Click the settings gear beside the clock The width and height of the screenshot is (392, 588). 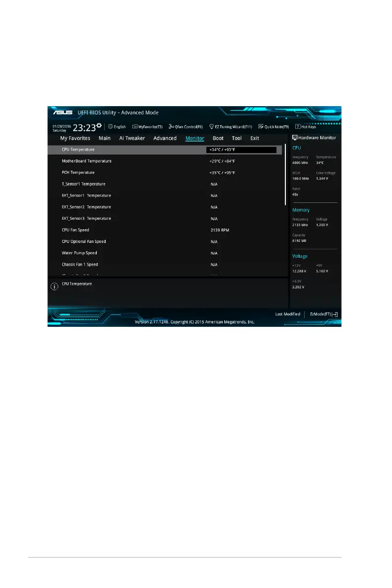click(99, 125)
